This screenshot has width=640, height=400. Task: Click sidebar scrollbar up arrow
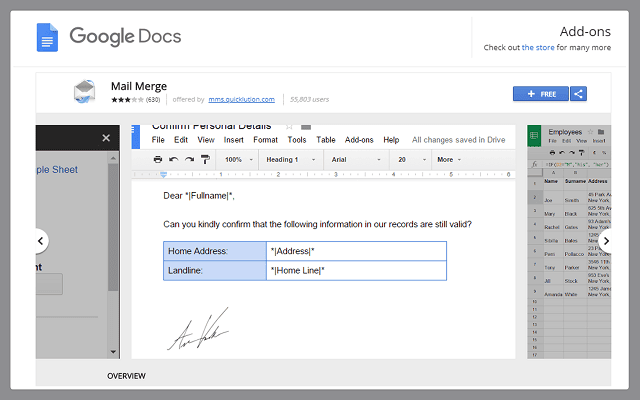[x=113, y=158]
